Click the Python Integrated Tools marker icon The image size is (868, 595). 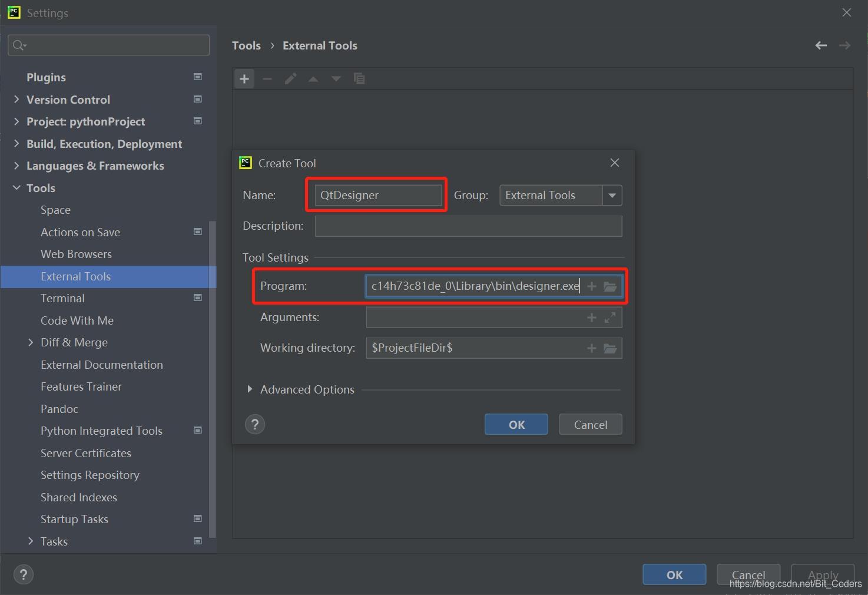point(198,430)
